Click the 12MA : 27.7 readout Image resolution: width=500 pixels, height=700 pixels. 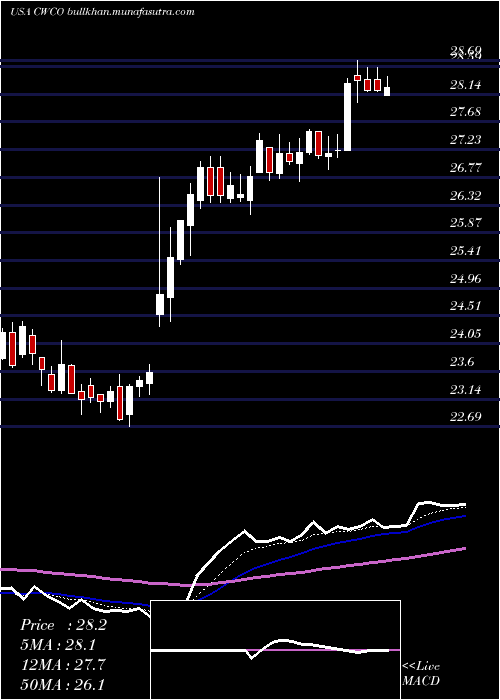(x=63, y=664)
